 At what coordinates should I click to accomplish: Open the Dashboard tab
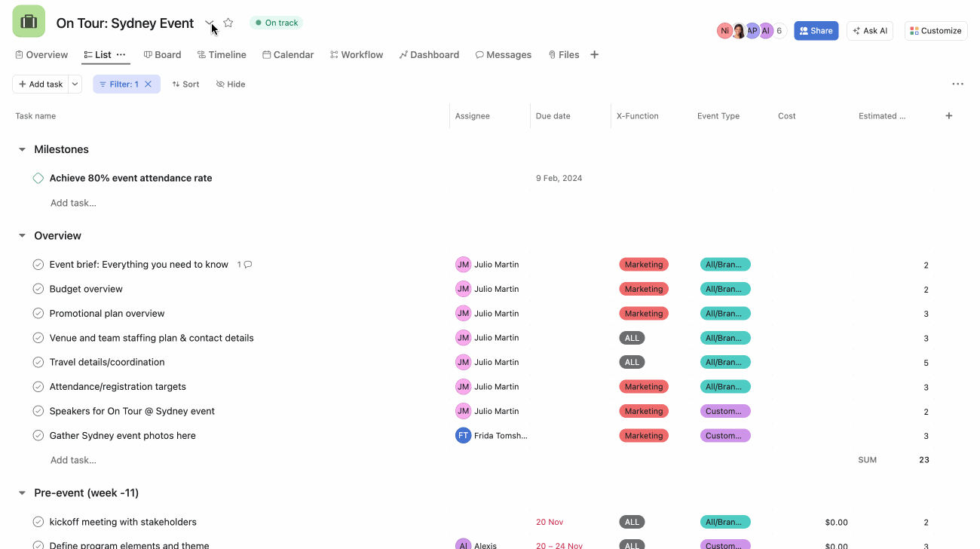[429, 54]
